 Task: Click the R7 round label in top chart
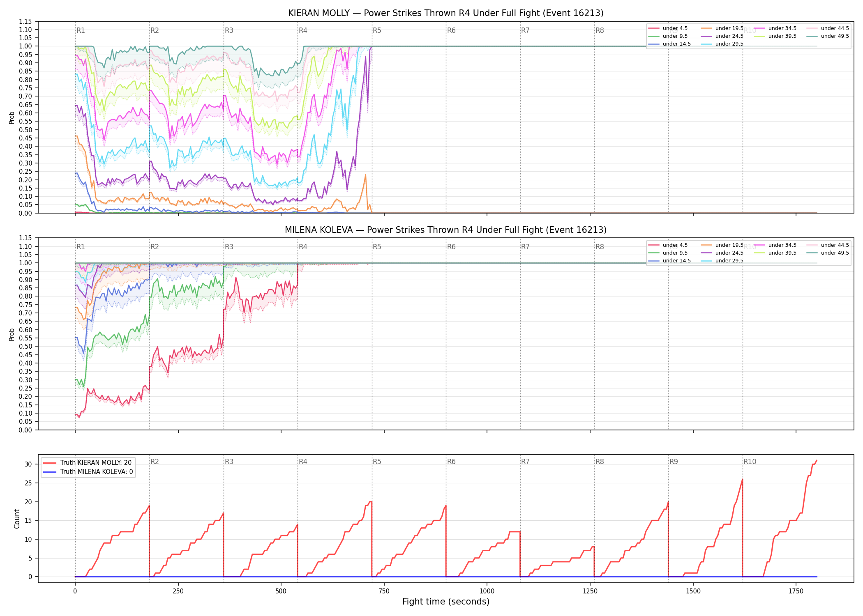coord(525,30)
